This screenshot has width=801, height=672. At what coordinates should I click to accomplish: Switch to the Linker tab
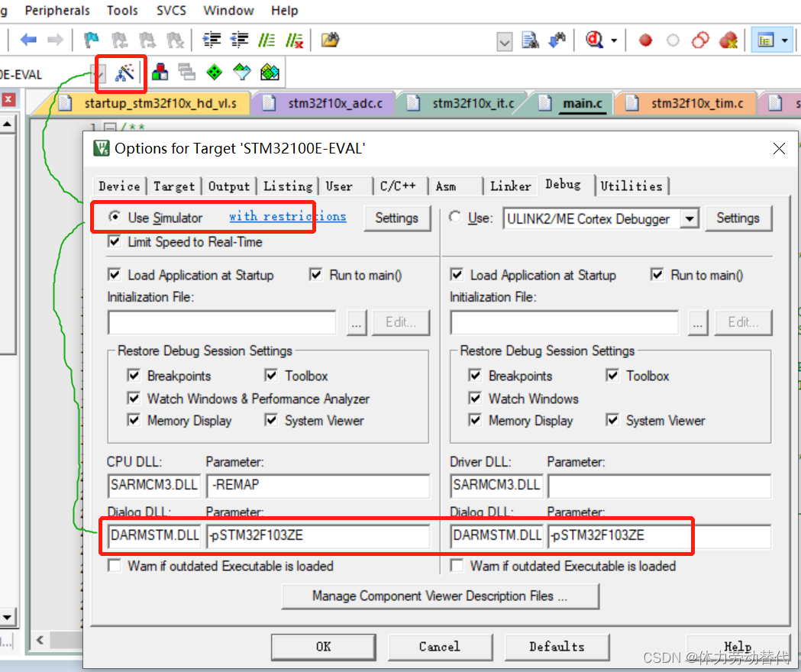[510, 186]
